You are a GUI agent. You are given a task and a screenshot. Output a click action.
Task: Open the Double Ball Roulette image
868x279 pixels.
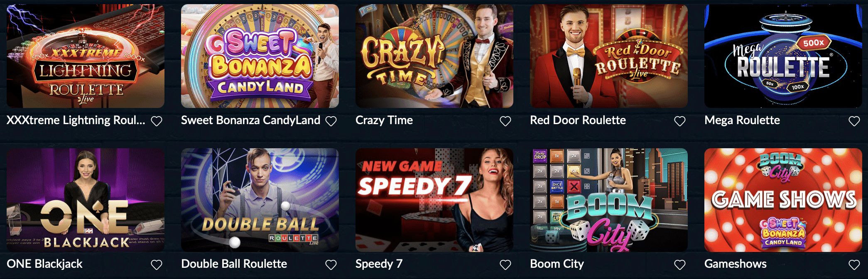[260, 200]
